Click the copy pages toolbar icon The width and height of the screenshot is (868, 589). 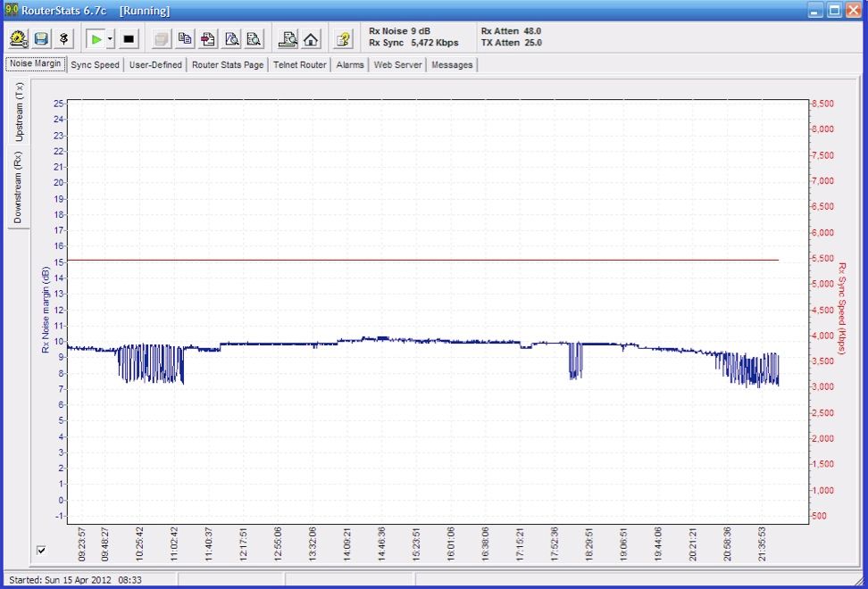[x=185, y=38]
